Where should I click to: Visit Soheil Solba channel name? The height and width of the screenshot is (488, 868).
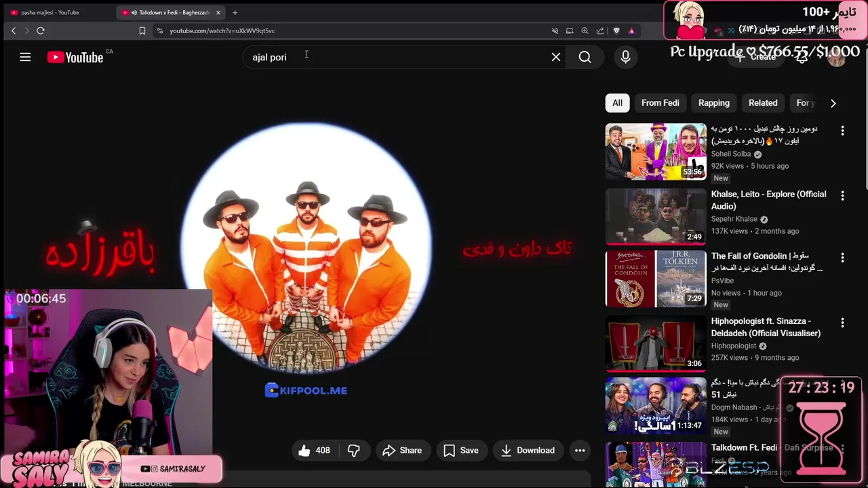pyautogui.click(x=731, y=154)
